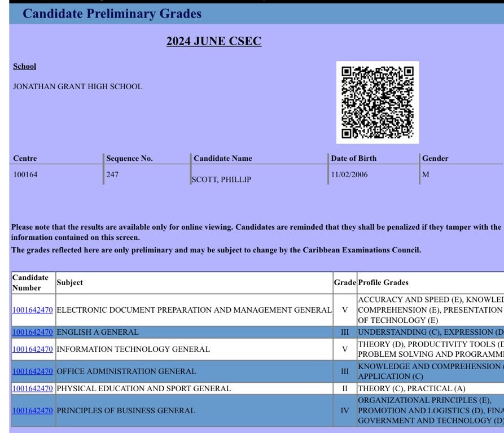Click the Grade table header
This screenshot has width=504, height=433.
[345, 282]
